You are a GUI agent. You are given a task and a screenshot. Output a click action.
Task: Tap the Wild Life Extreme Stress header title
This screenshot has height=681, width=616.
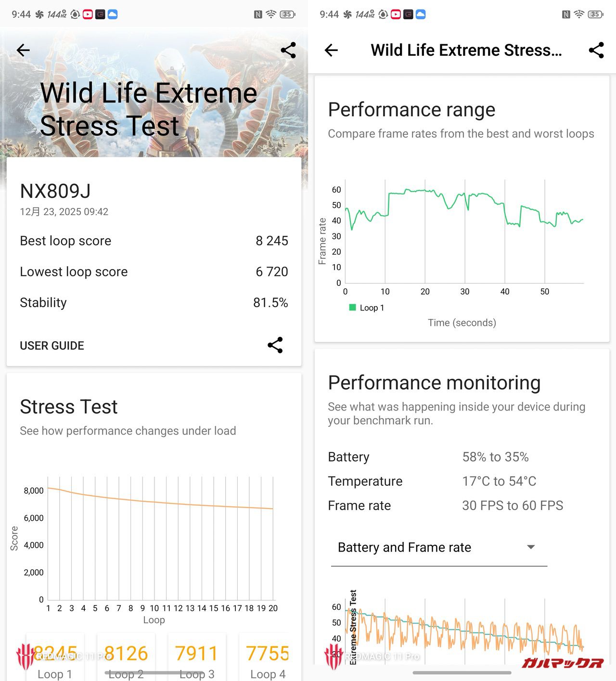[466, 50]
